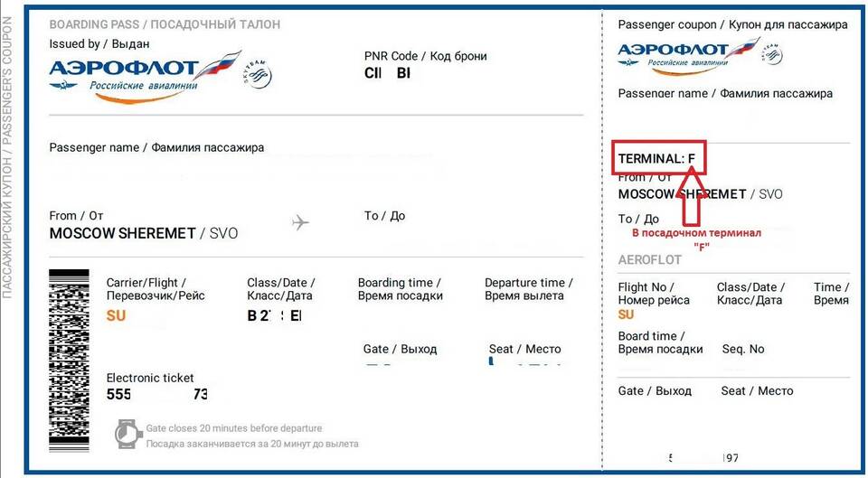
Task: Click the vertical barcode on the left
Action: click(69, 361)
